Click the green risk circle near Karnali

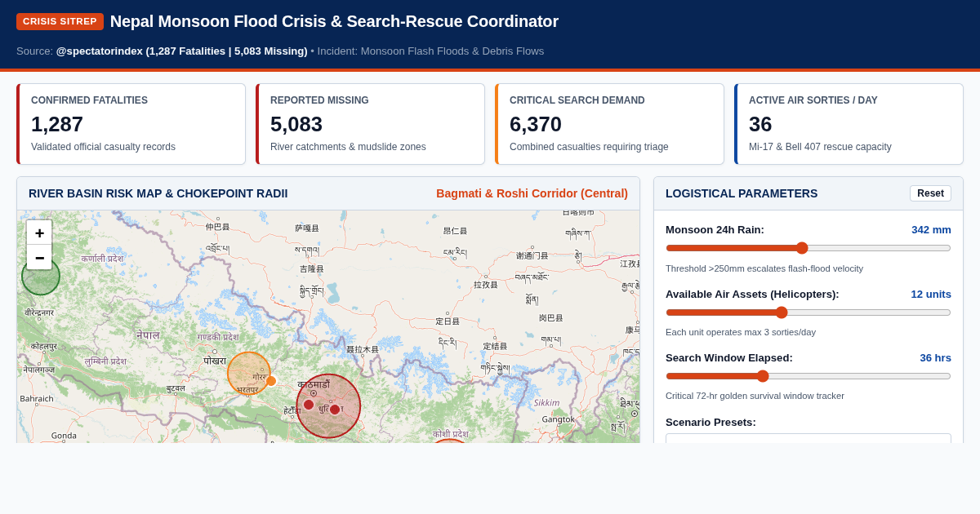pyautogui.click(x=41, y=276)
